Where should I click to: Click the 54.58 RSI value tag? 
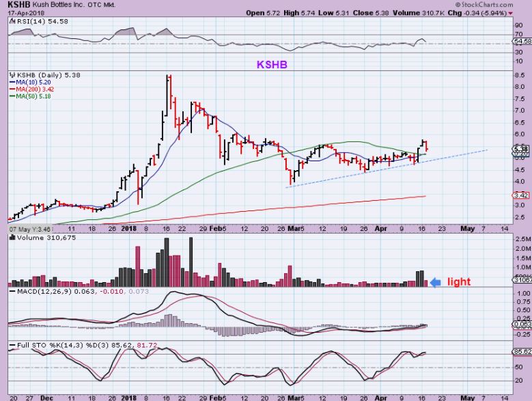(523, 41)
